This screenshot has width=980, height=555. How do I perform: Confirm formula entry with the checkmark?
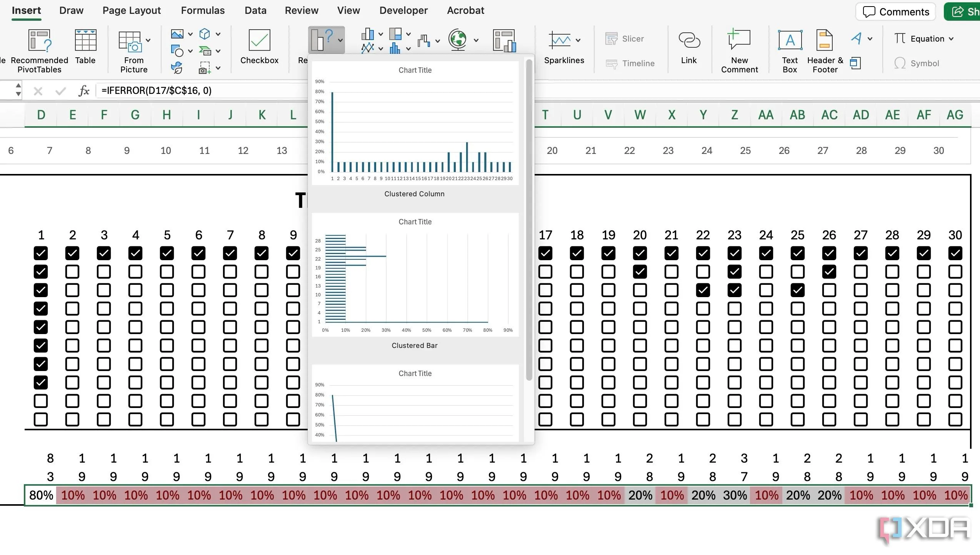[60, 91]
